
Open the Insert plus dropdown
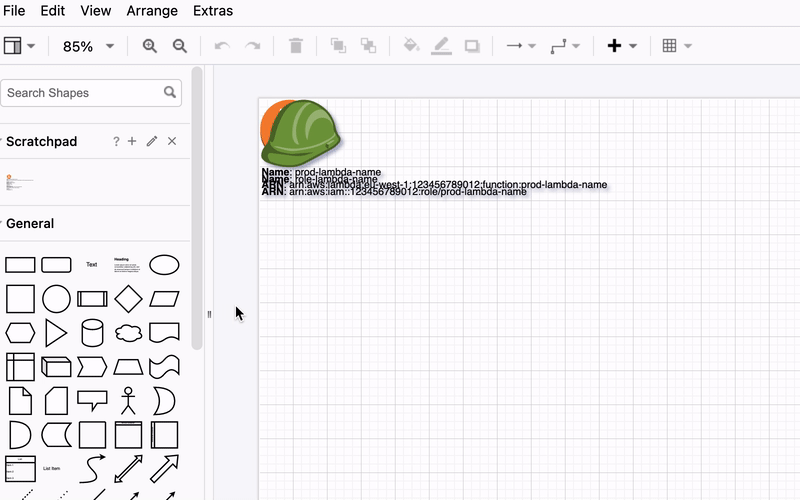click(622, 46)
